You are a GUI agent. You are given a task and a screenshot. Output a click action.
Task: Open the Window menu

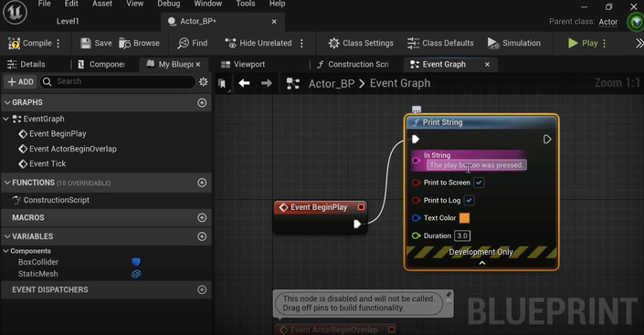point(208,4)
